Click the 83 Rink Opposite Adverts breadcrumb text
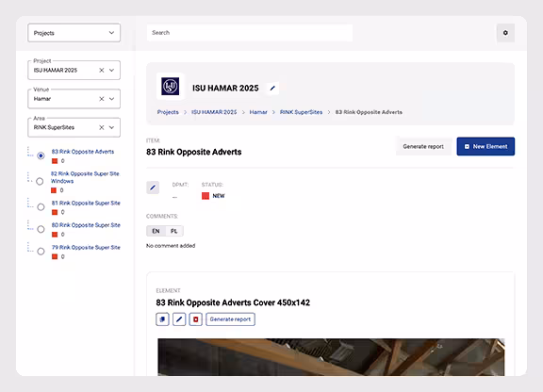Image resolution: width=543 pixels, height=392 pixels. pos(369,112)
